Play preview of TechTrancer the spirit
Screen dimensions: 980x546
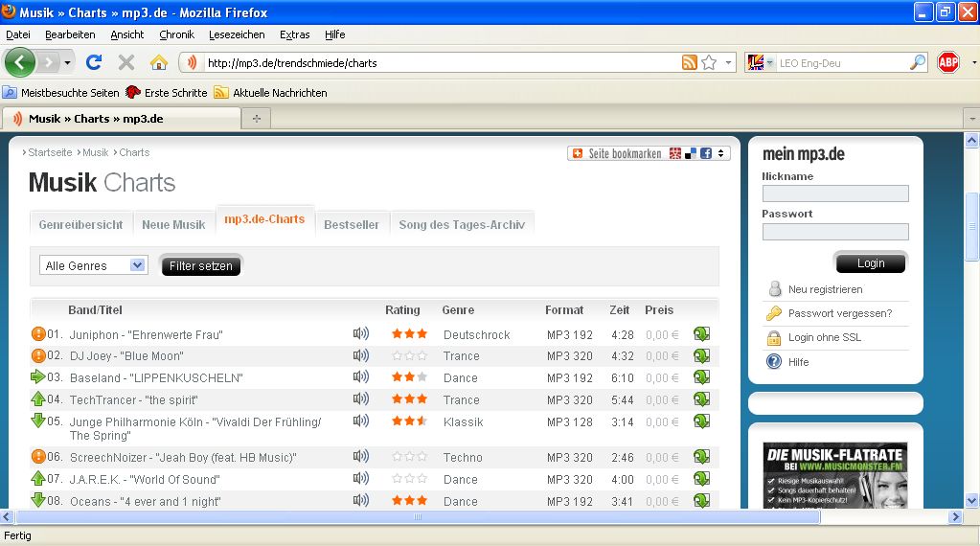(360, 398)
